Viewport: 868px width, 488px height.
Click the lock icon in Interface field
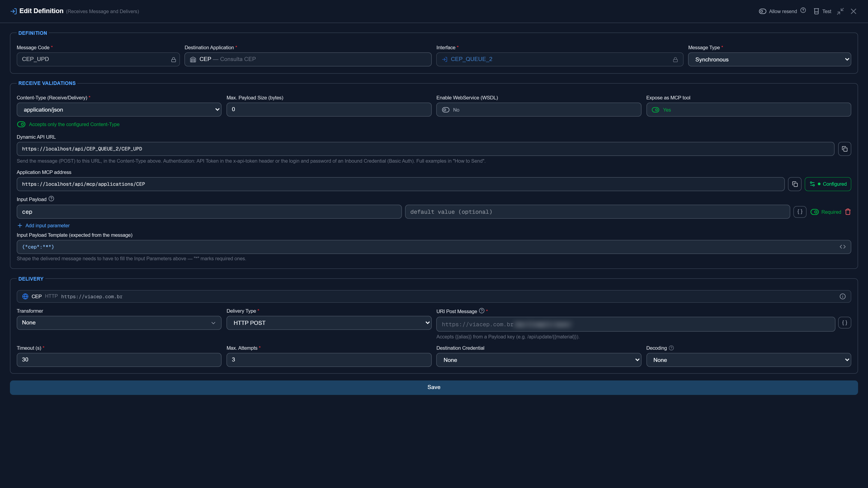tap(675, 60)
